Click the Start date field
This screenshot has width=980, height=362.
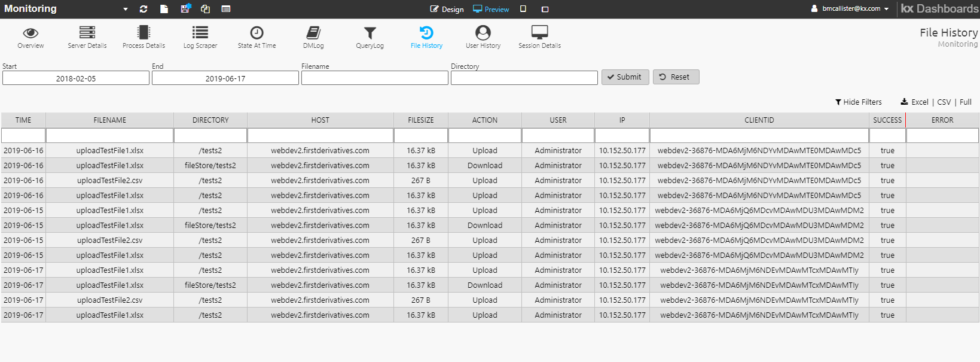(x=76, y=78)
